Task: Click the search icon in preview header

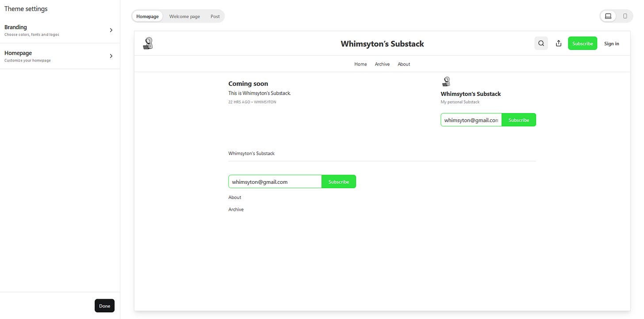Action: [541, 43]
